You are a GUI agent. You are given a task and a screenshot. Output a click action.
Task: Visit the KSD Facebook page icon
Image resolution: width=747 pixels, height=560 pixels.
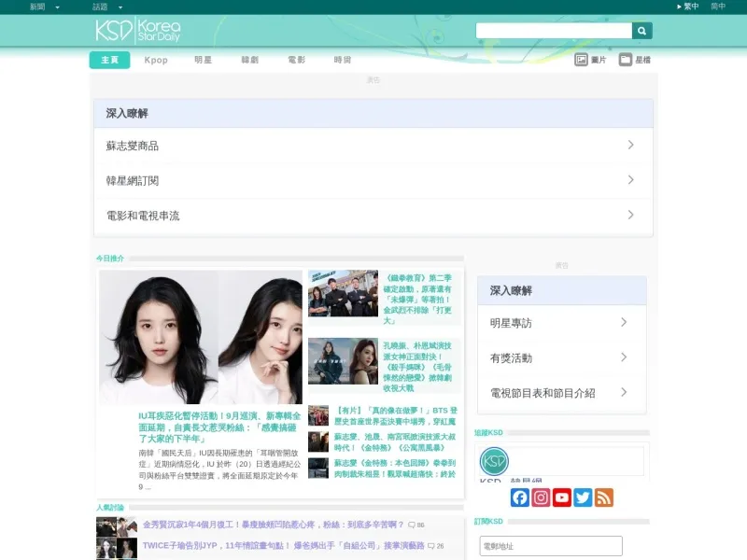coord(520,497)
